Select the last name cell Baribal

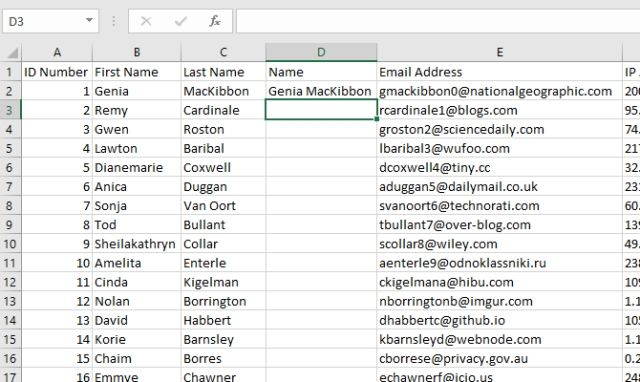[223, 149]
